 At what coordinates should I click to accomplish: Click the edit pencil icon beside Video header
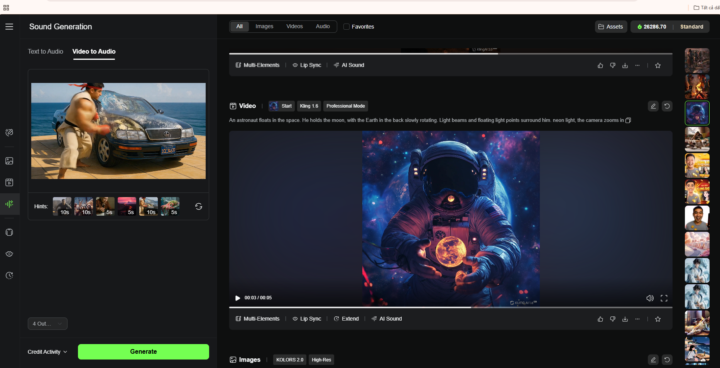(x=653, y=106)
